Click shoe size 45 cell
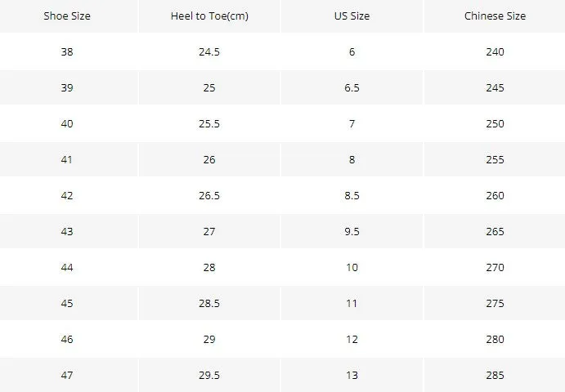This screenshot has width=565, height=392. pos(67,304)
